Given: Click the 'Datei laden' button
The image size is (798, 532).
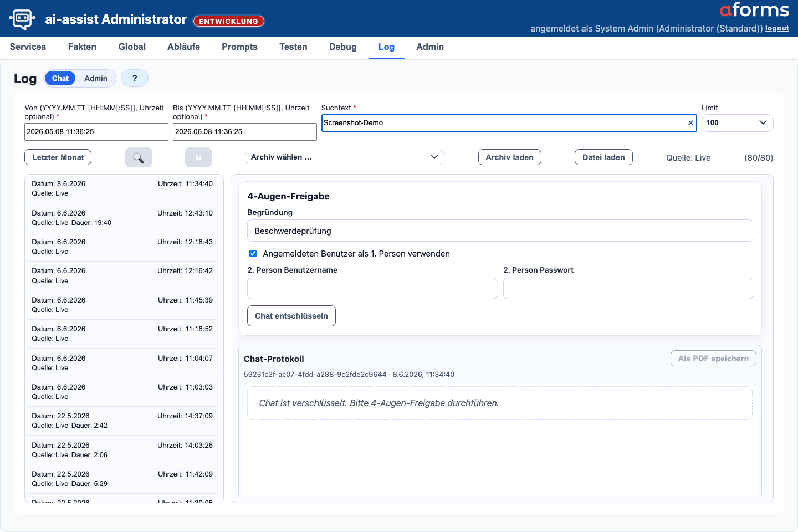Looking at the screenshot, I should pos(603,157).
